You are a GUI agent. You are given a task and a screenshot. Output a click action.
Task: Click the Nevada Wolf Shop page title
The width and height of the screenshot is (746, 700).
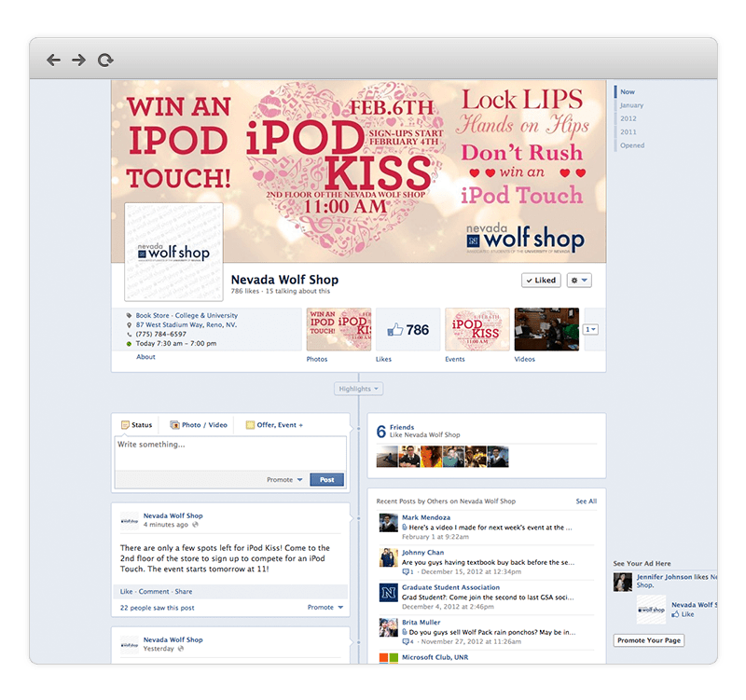284,280
